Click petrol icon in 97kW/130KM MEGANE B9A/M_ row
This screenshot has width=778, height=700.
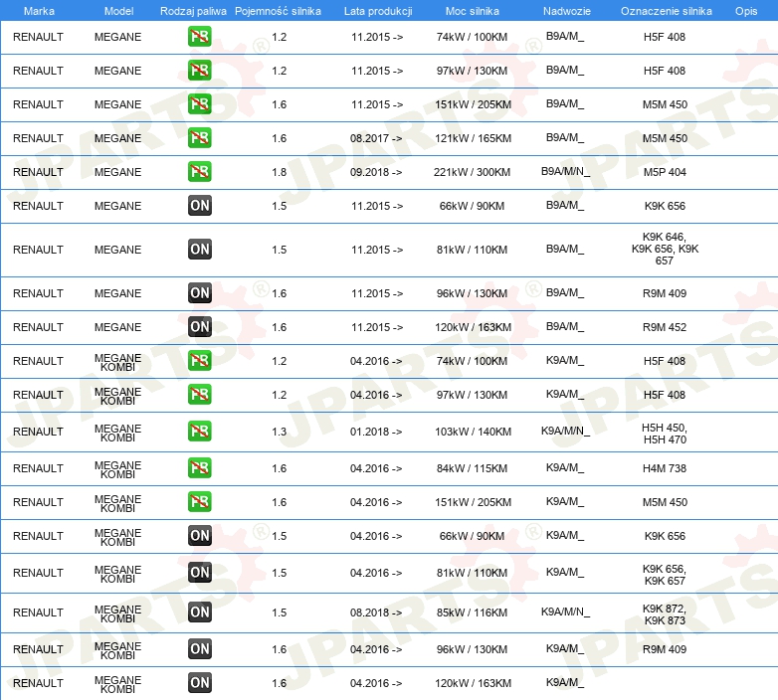[199, 71]
